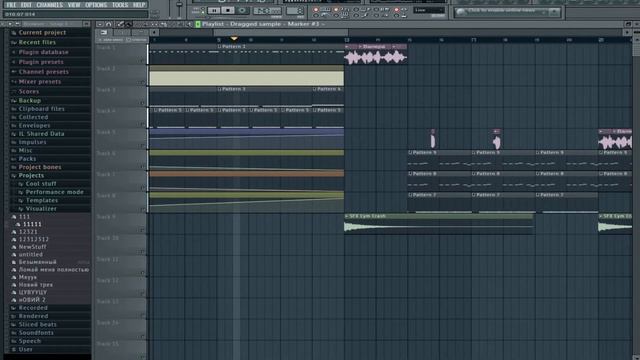Click the online news hint bar

pos(507,12)
